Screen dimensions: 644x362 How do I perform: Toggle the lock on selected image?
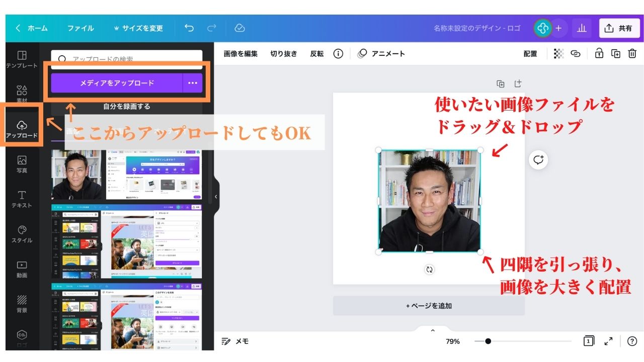click(599, 54)
